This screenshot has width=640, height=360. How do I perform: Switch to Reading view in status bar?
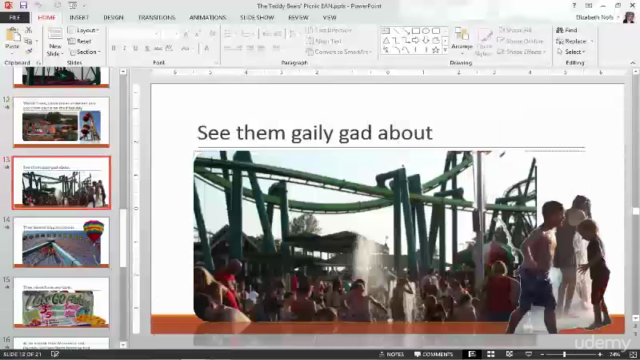509,354
